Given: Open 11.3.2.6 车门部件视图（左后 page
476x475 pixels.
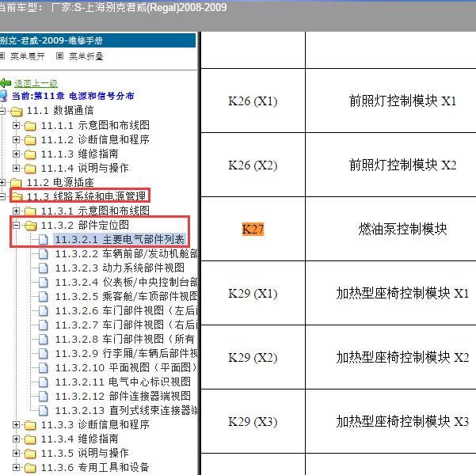Looking at the screenshot, I should click(x=126, y=311).
